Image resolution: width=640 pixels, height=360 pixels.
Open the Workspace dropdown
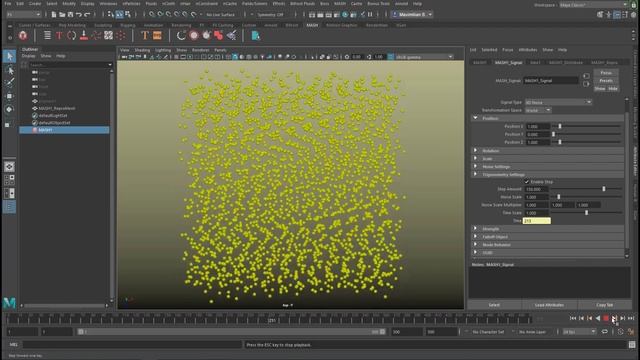593,4
